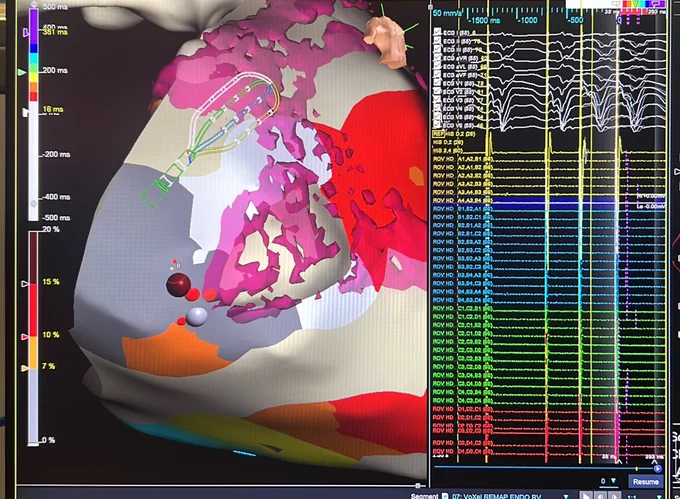The image size is (680, 499).
Task: Uncheck the ECG I trace checkbox
Action: [x=437, y=32]
